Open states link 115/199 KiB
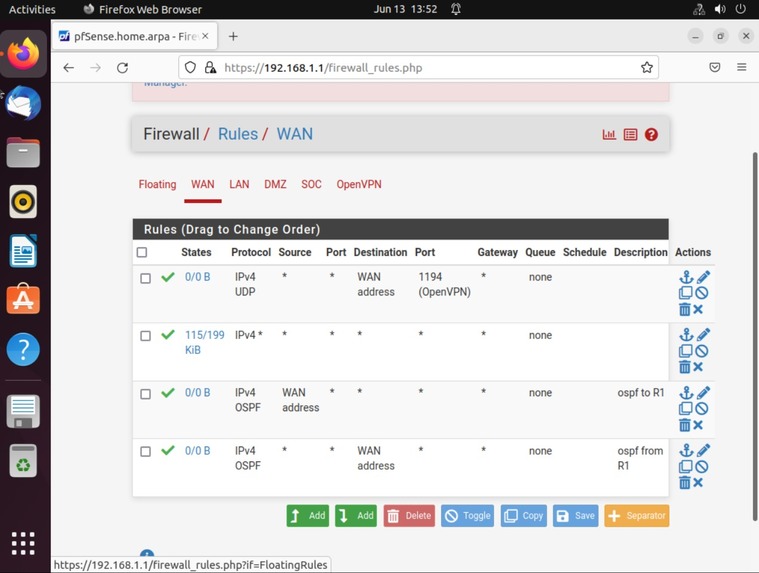Image resolution: width=759 pixels, height=573 pixels. (x=204, y=342)
